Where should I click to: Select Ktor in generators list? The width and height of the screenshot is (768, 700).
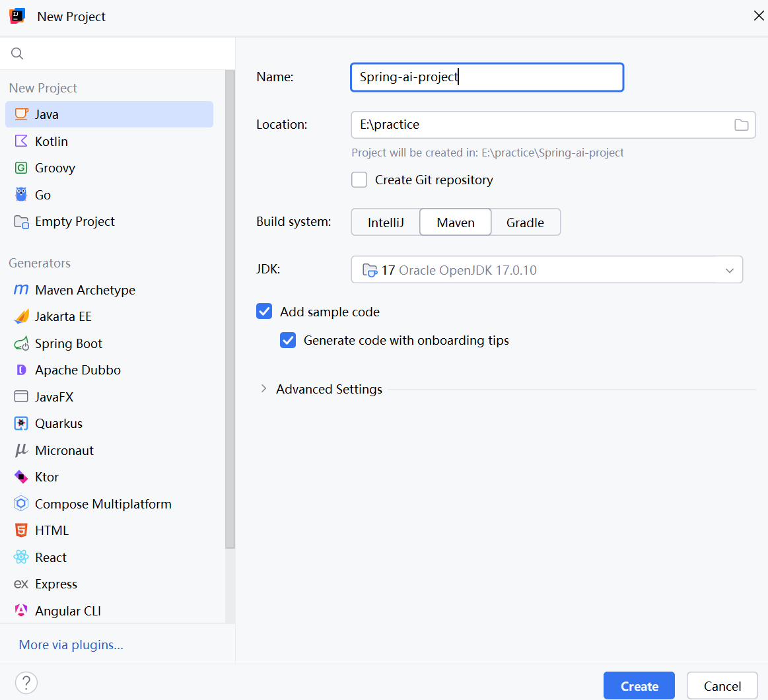109,477
